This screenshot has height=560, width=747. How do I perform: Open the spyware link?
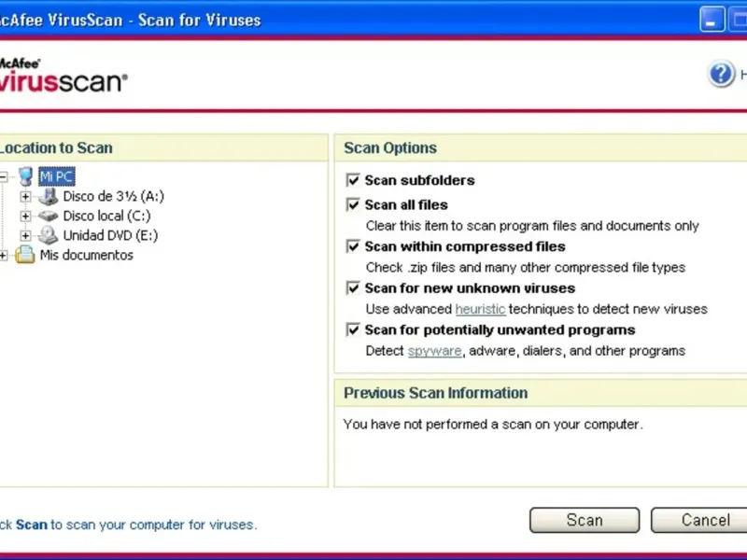pyautogui.click(x=434, y=351)
